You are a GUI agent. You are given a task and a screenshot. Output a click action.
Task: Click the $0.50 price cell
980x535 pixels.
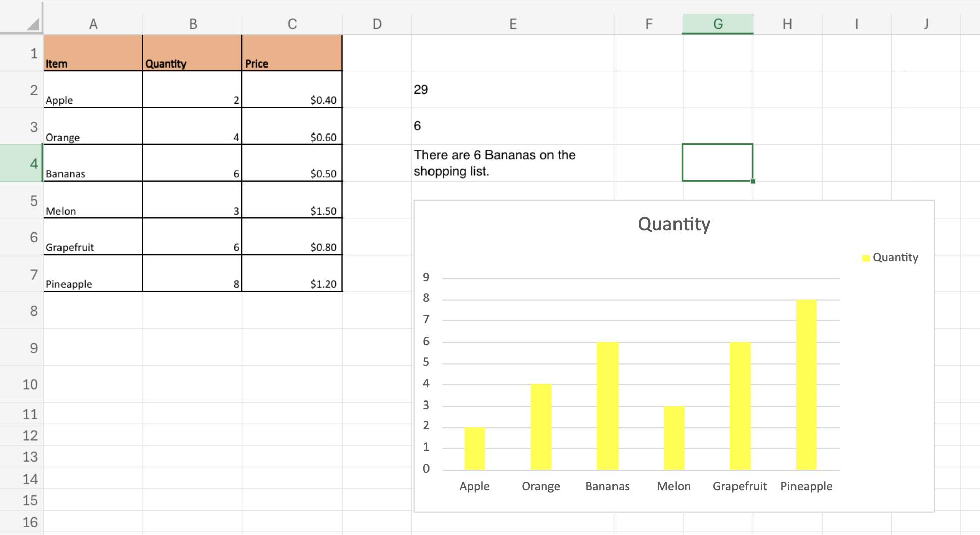click(x=292, y=163)
